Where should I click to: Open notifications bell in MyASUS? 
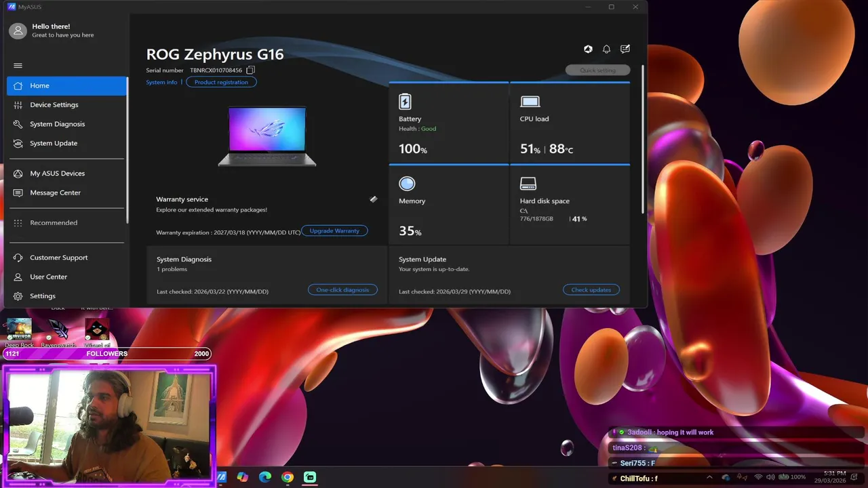[x=606, y=49]
